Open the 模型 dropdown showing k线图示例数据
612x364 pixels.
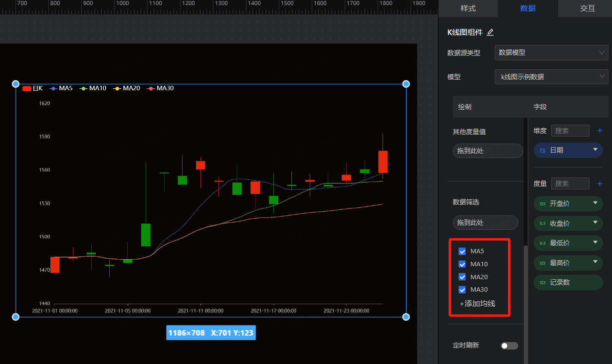tap(551, 77)
